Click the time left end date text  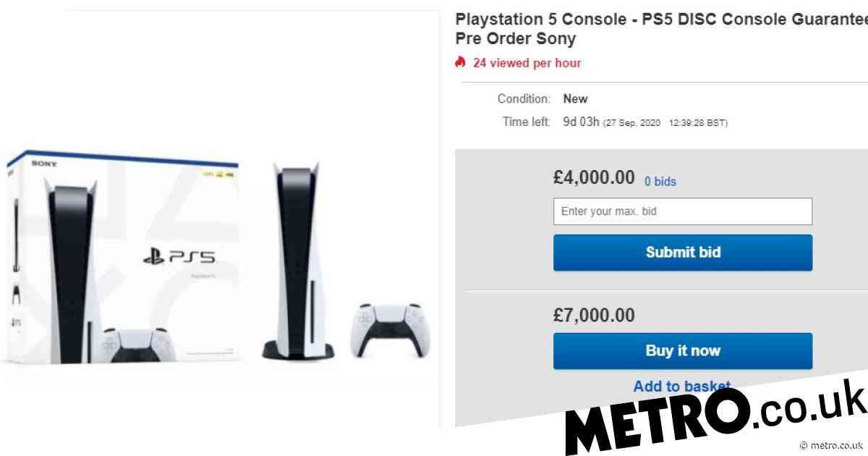coord(665,123)
